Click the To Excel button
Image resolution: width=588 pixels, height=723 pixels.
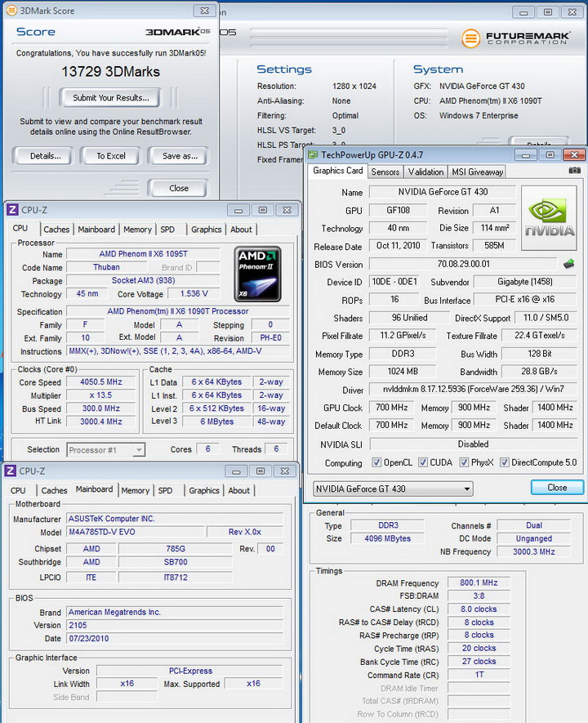tap(110, 156)
